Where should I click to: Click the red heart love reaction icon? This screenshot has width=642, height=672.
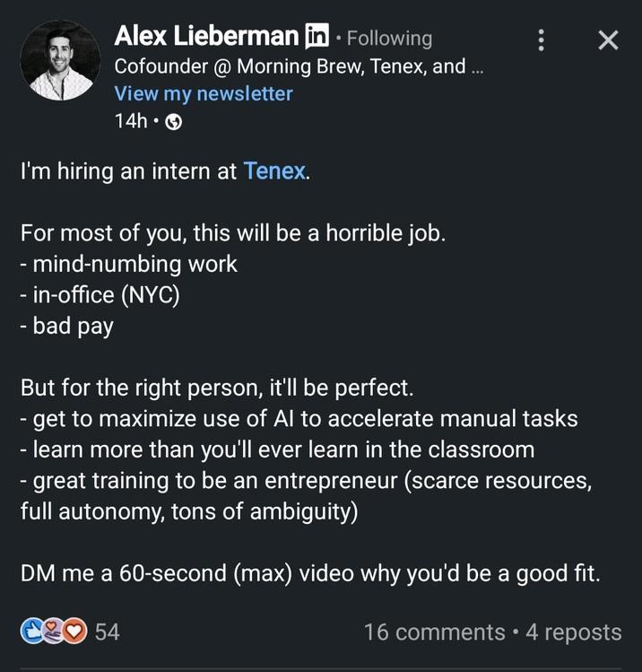(x=74, y=632)
